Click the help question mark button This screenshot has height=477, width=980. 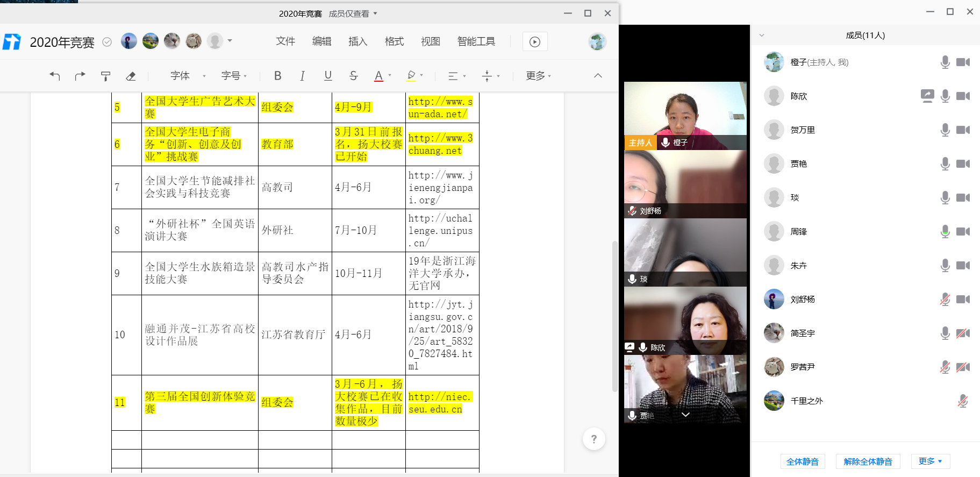point(593,439)
